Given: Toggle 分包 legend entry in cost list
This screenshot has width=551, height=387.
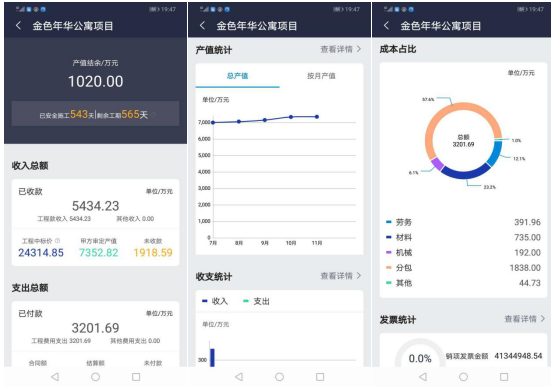Looking at the screenshot, I should 399,268.
